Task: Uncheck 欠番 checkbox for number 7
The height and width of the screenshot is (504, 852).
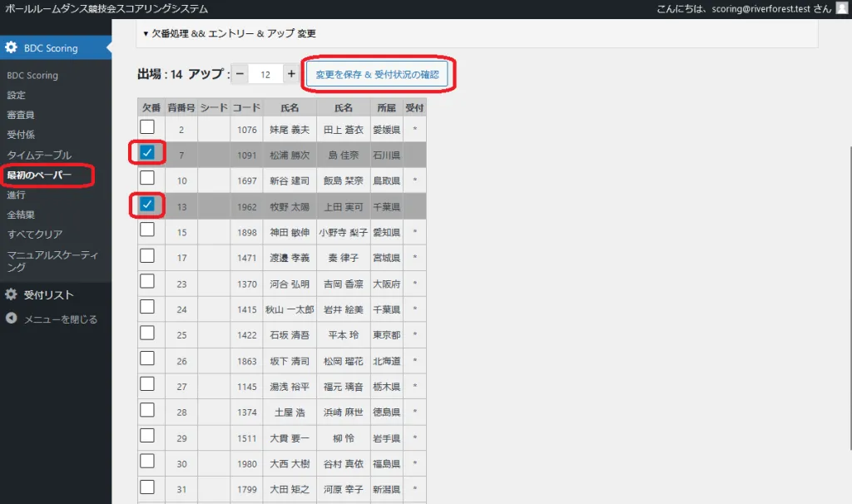Action: tap(147, 152)
